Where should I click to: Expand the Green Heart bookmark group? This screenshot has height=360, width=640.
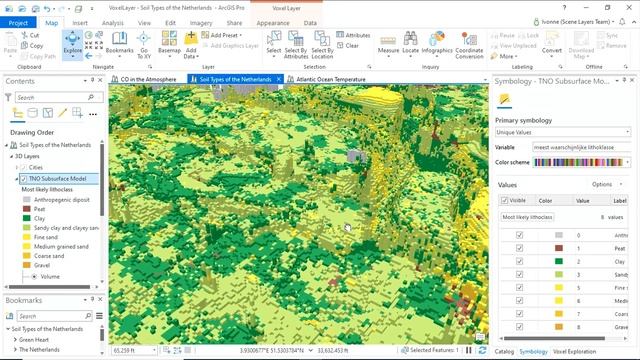coord(15,340)
